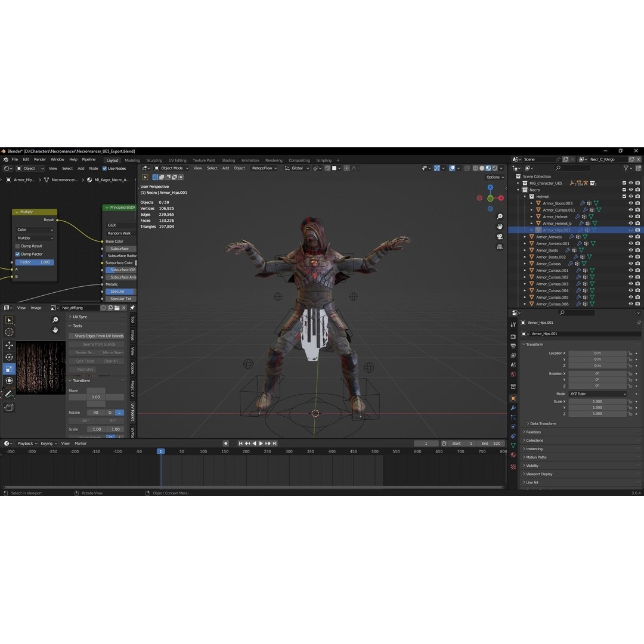The image size is (644, 644).
Task: Jump to timeline start frame
Action: coord(241,444)
